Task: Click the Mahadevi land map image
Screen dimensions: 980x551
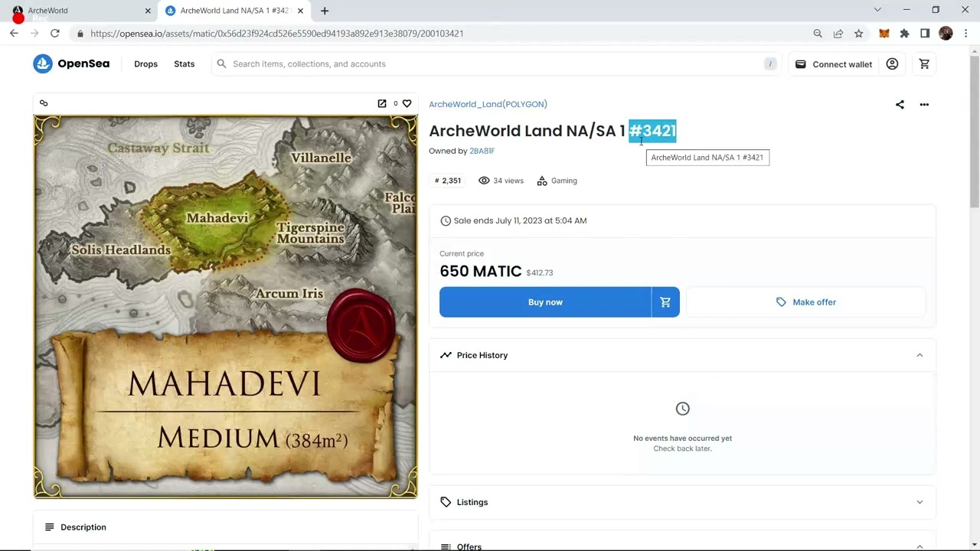Action: [226, 307]
